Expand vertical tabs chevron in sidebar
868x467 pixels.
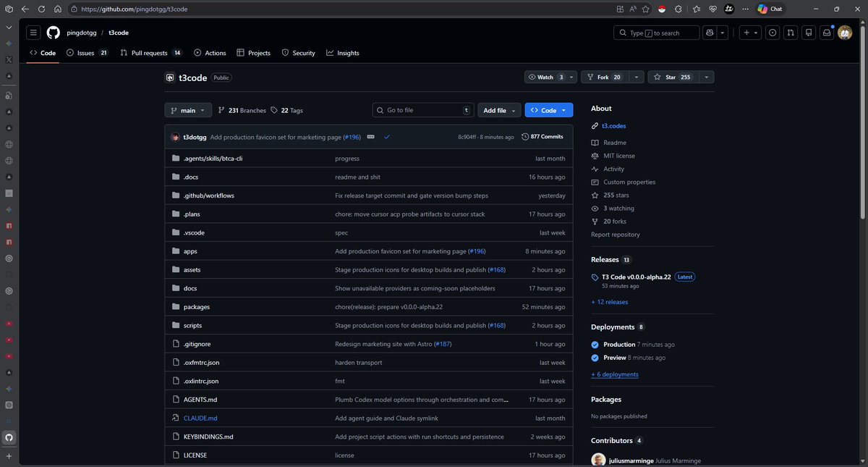pos(9,26)
